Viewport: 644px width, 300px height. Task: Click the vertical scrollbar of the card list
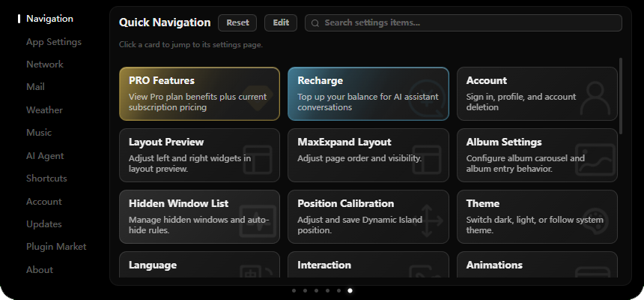[x=621, y=95]
